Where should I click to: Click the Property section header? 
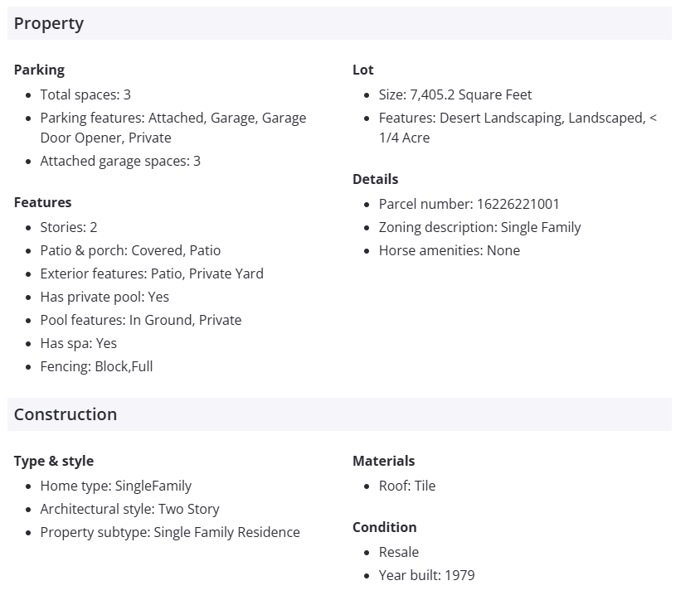click(49, 23)
